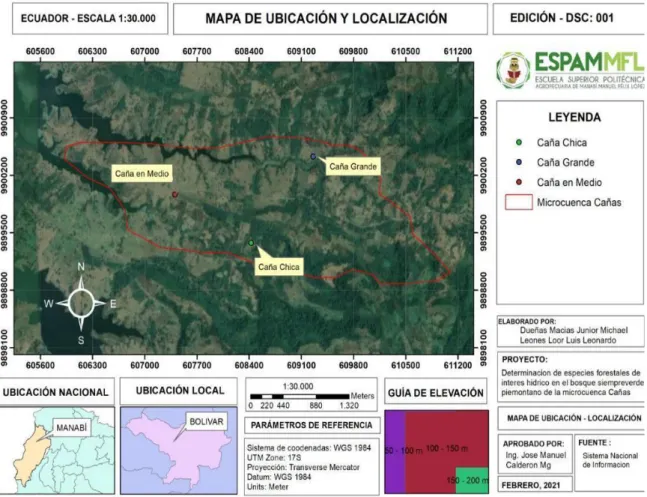Click the compass letter E

click(113, 304)
